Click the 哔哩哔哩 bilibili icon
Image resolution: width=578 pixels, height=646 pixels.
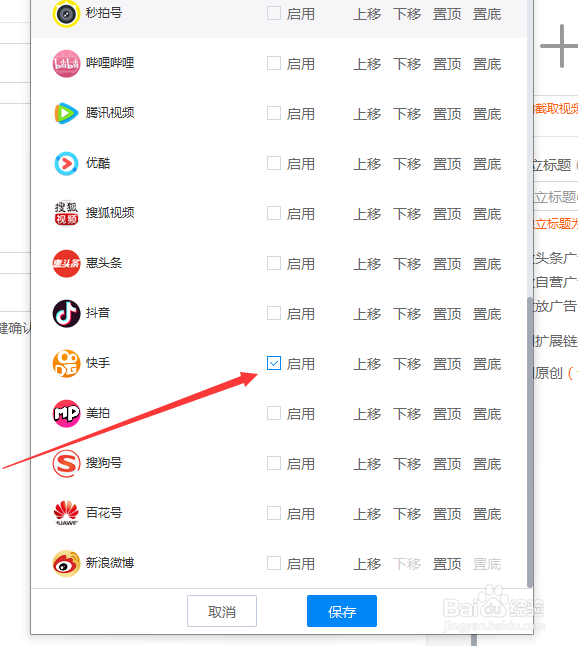pyautogui.click(x=66, y=63)
